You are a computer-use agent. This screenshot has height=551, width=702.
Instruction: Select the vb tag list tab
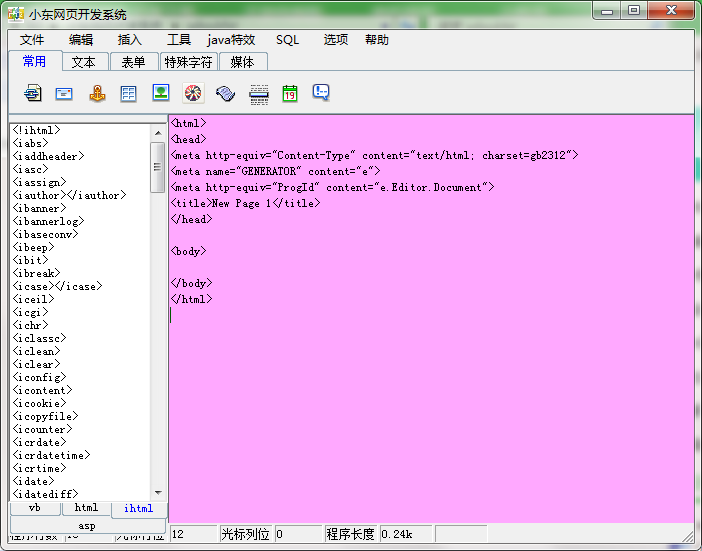pos(34,508)
